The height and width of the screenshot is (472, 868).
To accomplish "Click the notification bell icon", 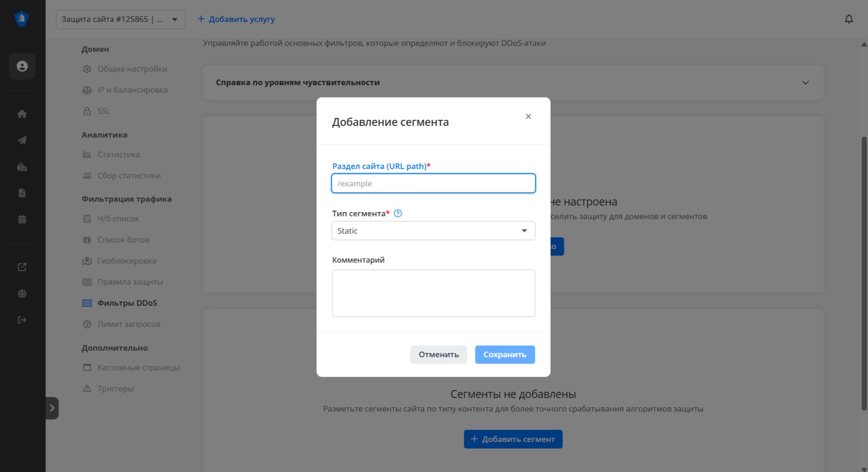I will coord(848,19).
